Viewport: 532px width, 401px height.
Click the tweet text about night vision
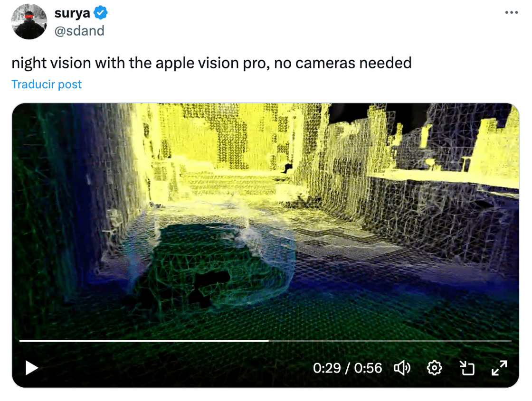coord(211,63)
